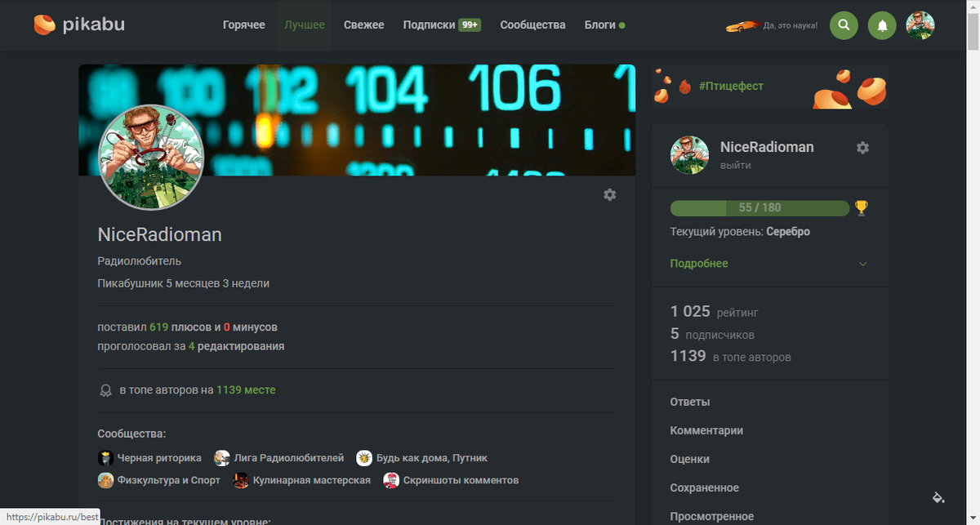The width and height of the screenshot is (980, 525).
Task: Open Сохраненное in the sidebar menu
Action: (704, 487)
